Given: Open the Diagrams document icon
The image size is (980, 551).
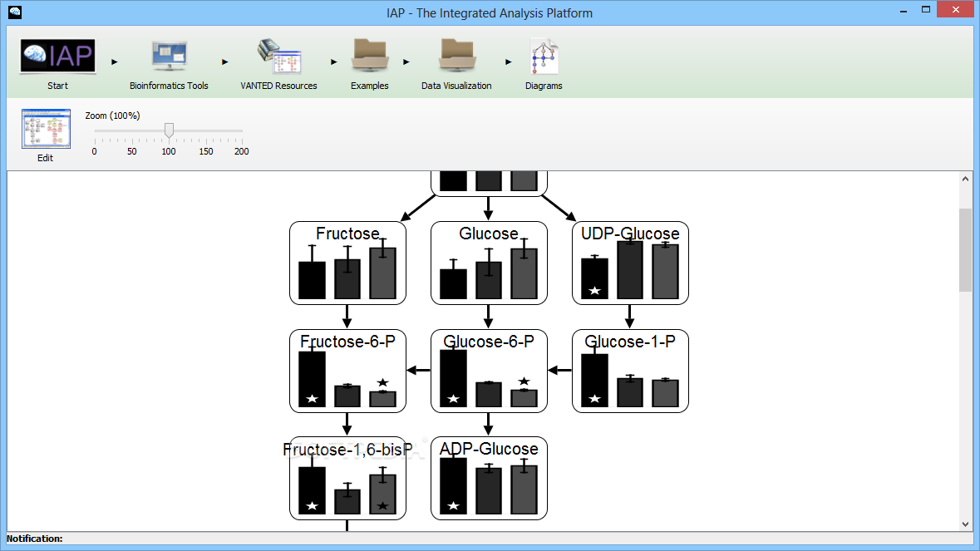Looking at the screenshot, I should [544, 57].
